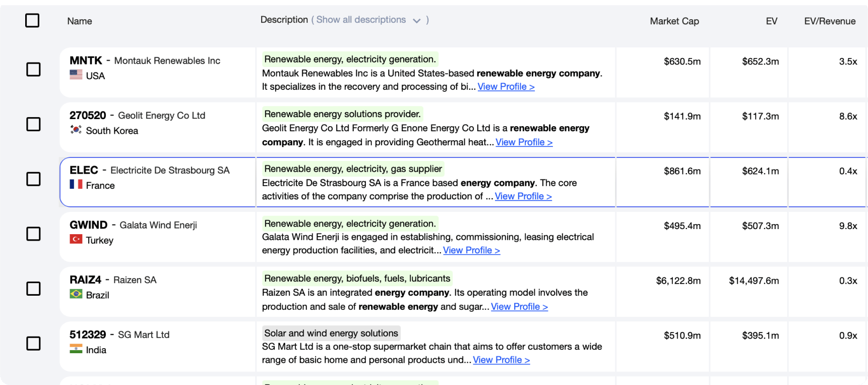
Task: Click the France flag next to ELEC
Action: click(x=76, y=185)
